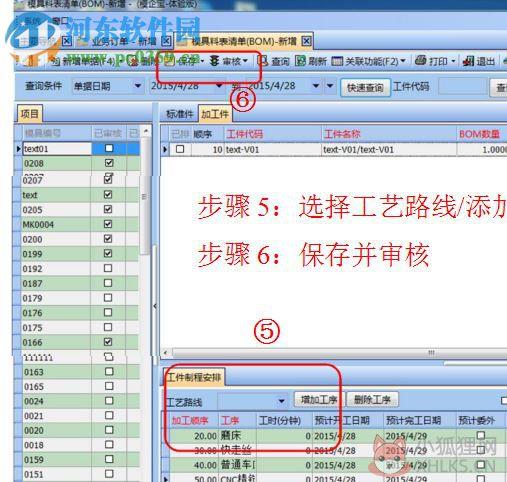Open the 审核 dropdown arrow
The width and height of the screenshot is (507, 482).
[x=245, y=61]
